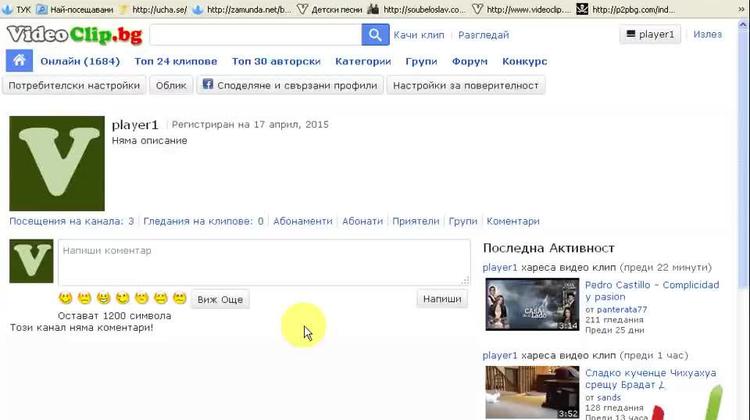Viewport: 750px width, 420px height.
Task: Open the soubeloslav bookmark
Action: point(417,9)
